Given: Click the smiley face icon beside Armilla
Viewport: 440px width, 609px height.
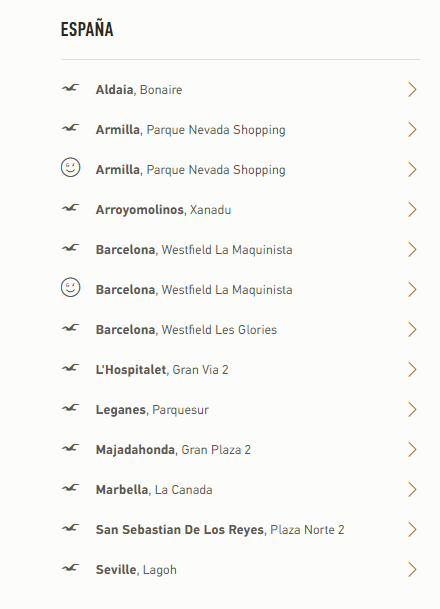Looking at the screenshot, I should [70, 167].
